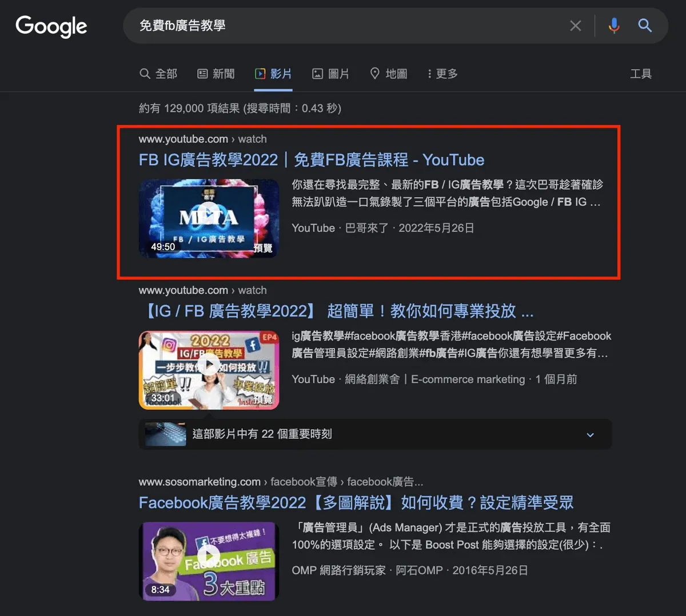
Task: Switch to the 新聞 tab
Action: pyautogui.click(x=216, y=74)
